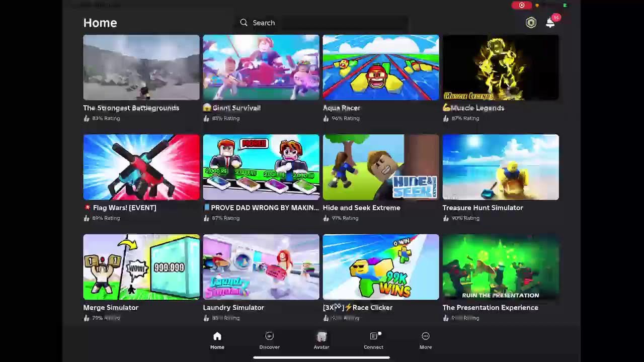Open the Race Clicker thumbnail
This screenshot has height=362, width=644.
(381, 267)
